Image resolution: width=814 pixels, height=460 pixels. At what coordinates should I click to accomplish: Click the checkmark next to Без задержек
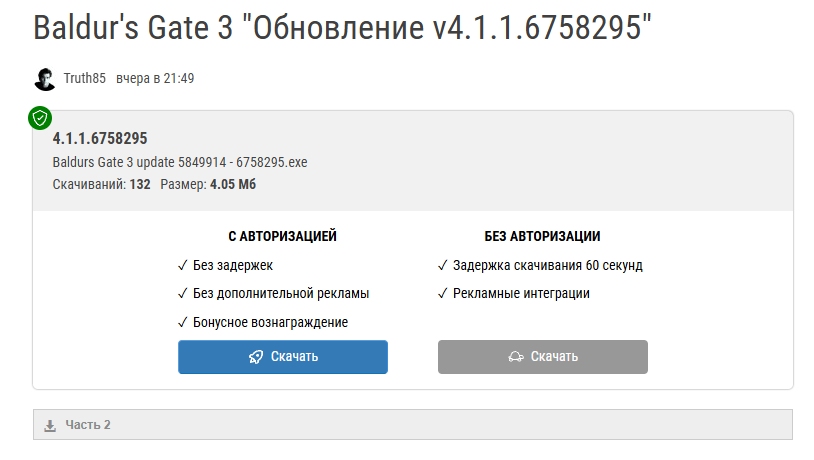[x=183, y=266]
